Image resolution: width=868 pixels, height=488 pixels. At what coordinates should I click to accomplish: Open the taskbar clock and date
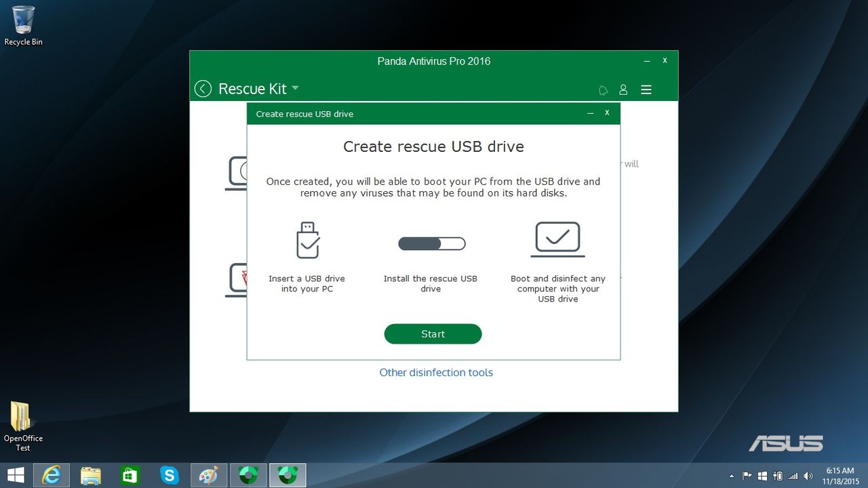(840, 476)
